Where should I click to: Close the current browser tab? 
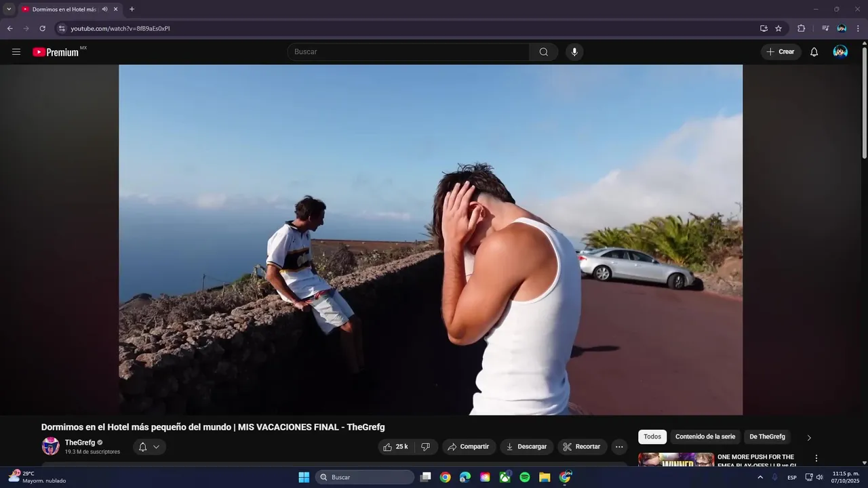(x=116, y=9)
